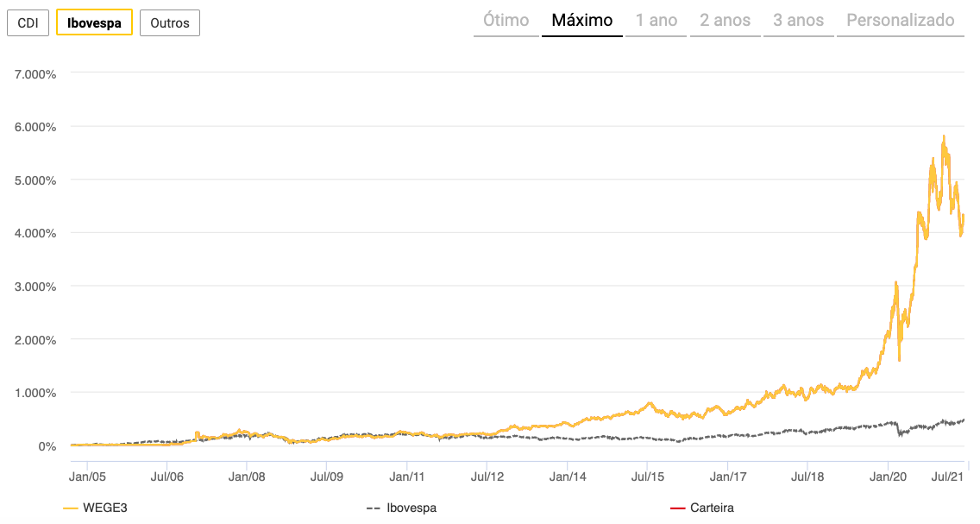Image resolution: width=980 pixels, height=524 pixels.
Task: Click the Jan/20 x-axis label
Action: point(889,475)
